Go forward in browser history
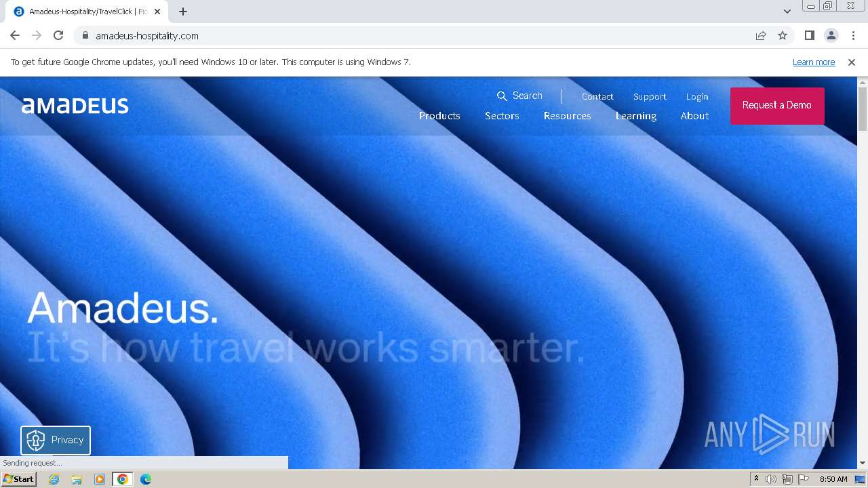The image size is (868, 488). (37, 35)
